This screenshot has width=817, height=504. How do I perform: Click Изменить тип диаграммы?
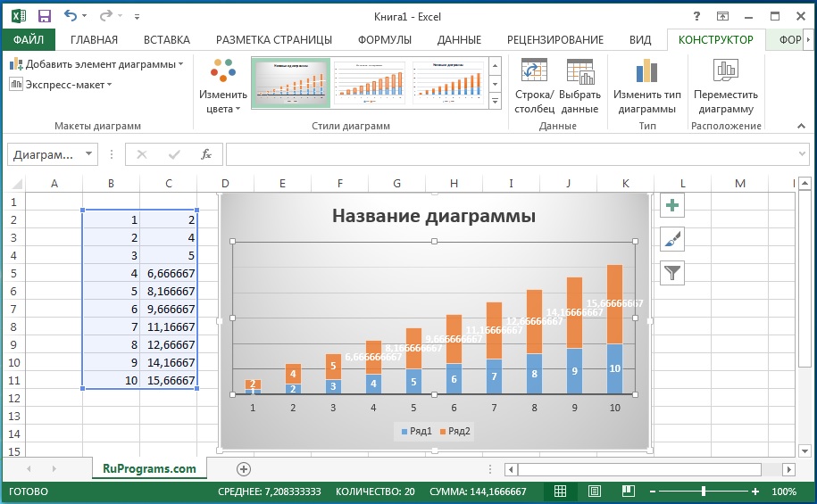pos(647,87)
